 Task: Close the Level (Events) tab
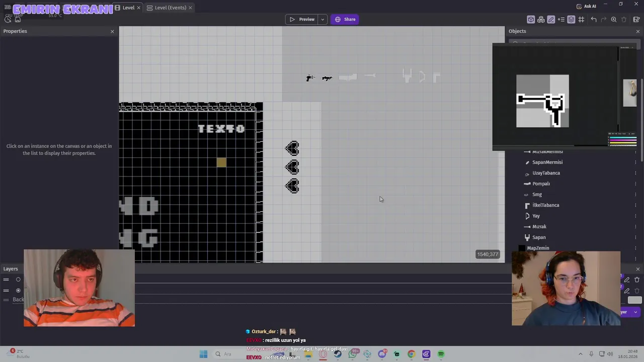click(190, 8)
